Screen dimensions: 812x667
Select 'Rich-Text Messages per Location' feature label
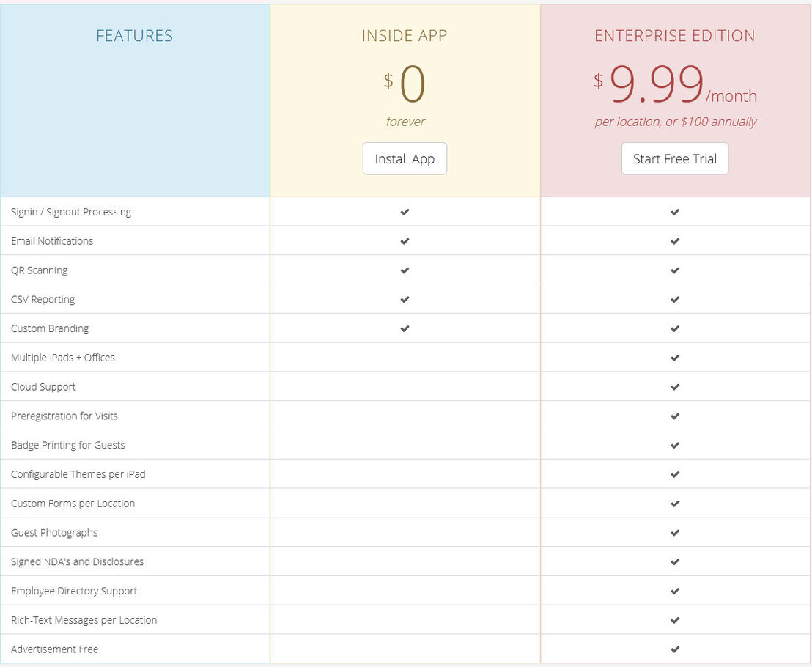pos(84,620)
